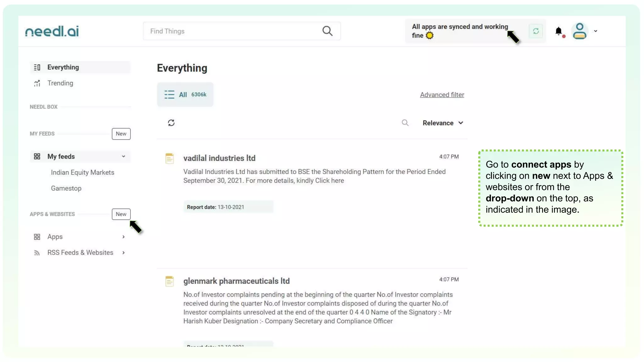The image size is (644, 362).
Task: Open the Advanced filter link
Action: [442, 95]
